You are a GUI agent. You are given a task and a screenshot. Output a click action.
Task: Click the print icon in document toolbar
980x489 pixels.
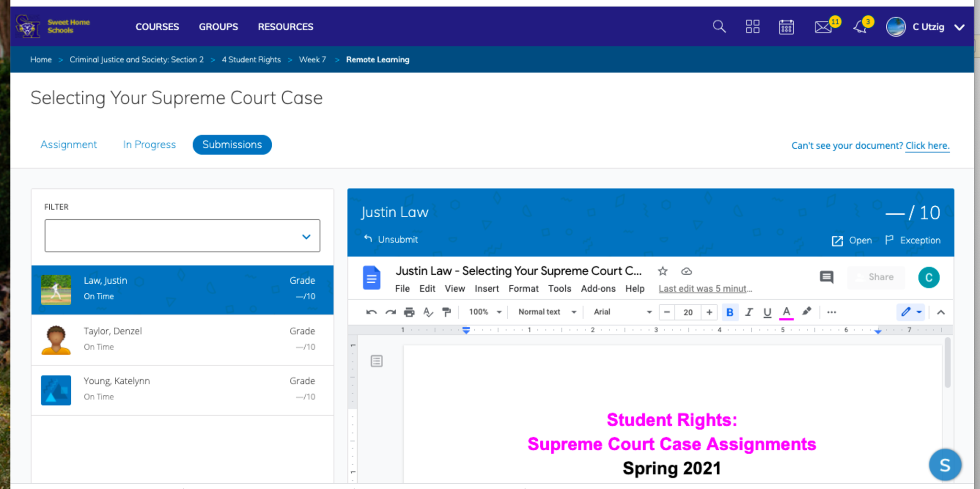click(409, 312)
